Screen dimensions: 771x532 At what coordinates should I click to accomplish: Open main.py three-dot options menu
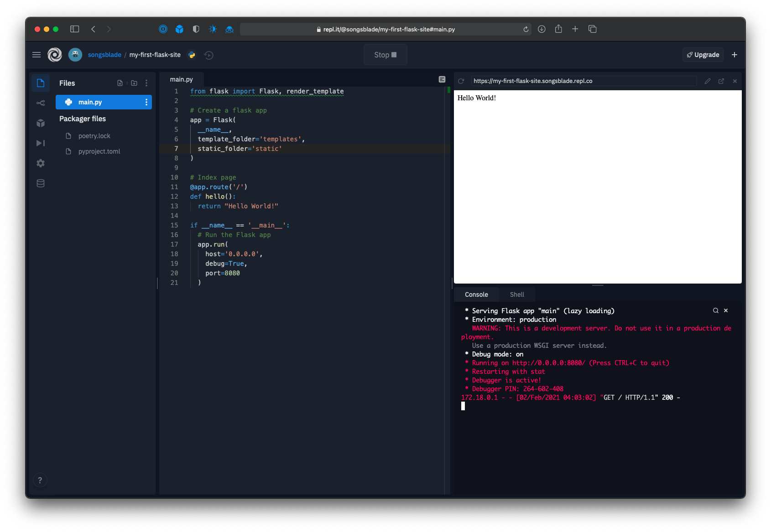146,102
